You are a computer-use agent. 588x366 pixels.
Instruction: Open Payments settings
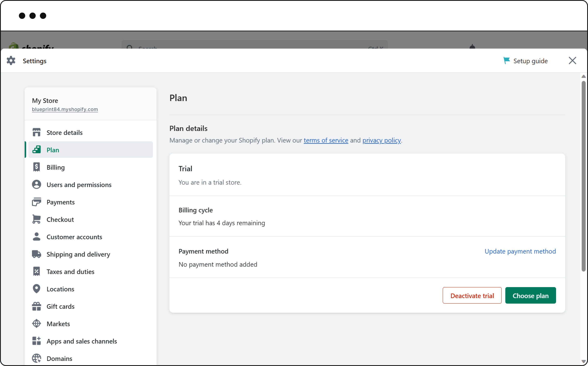coord(90,202)
